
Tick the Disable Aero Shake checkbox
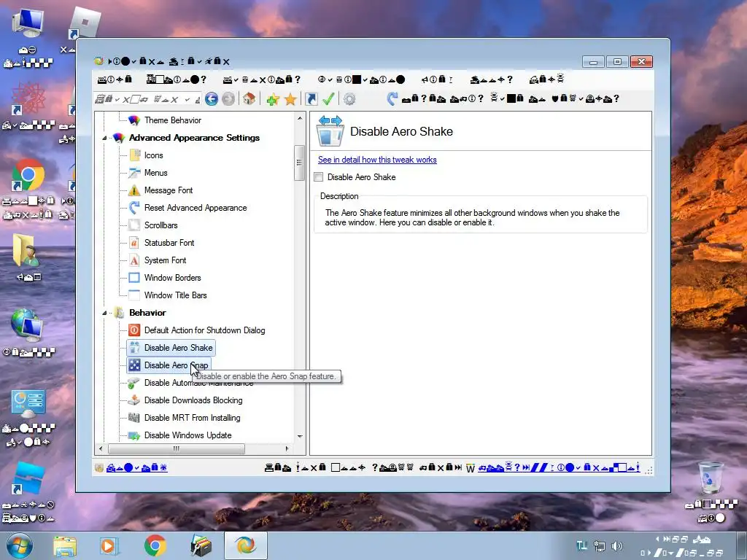tap(318, 177)
